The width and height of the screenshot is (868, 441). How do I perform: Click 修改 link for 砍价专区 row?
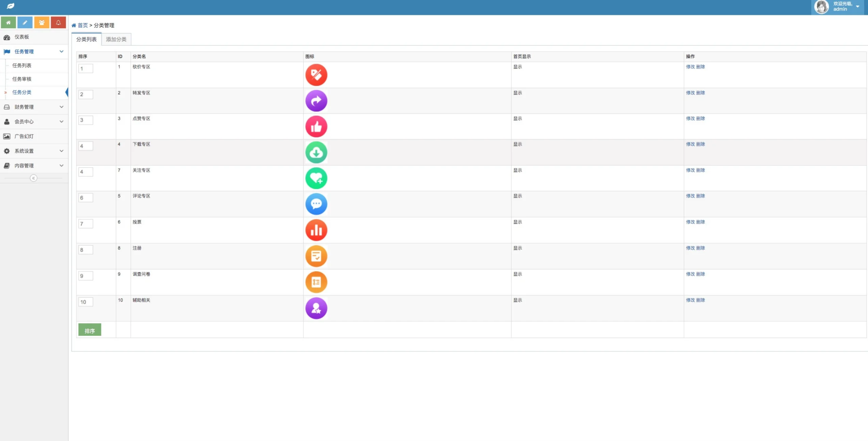tap(690, 67)
